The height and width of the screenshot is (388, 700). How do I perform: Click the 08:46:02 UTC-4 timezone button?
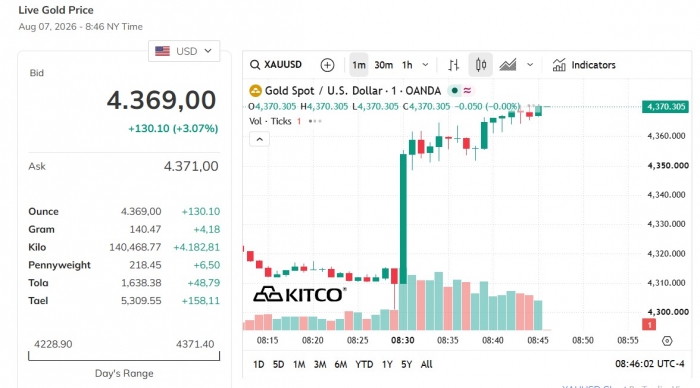tap(650, 364)
